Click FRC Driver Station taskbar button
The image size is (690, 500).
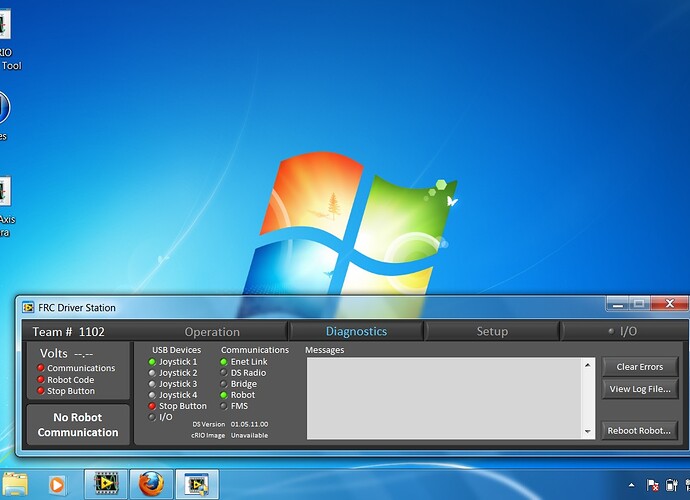click(x=197, y=484)
